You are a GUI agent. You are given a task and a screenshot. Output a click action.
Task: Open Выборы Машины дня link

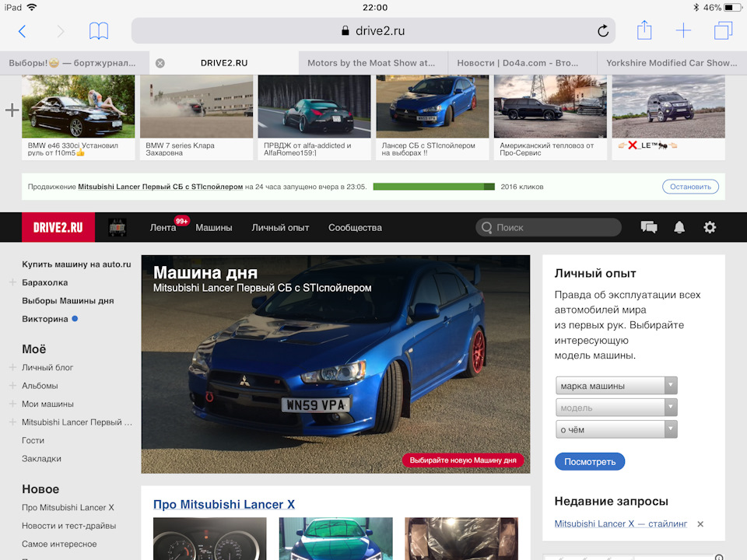[x=68, y=301]
